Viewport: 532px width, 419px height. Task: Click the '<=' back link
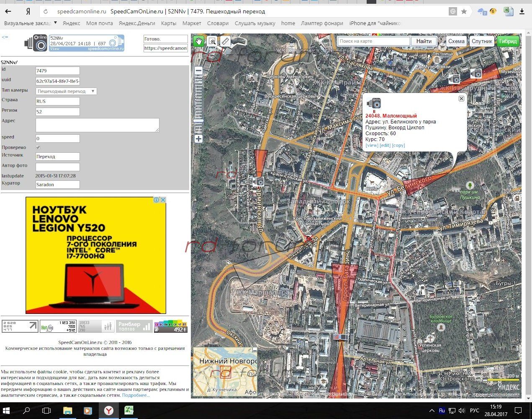[5, 37]
